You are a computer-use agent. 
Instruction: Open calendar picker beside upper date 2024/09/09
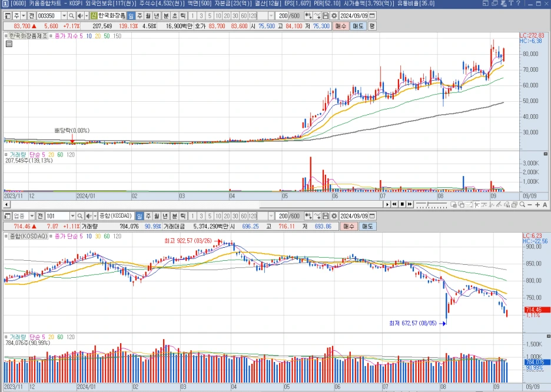coord(371,16)
